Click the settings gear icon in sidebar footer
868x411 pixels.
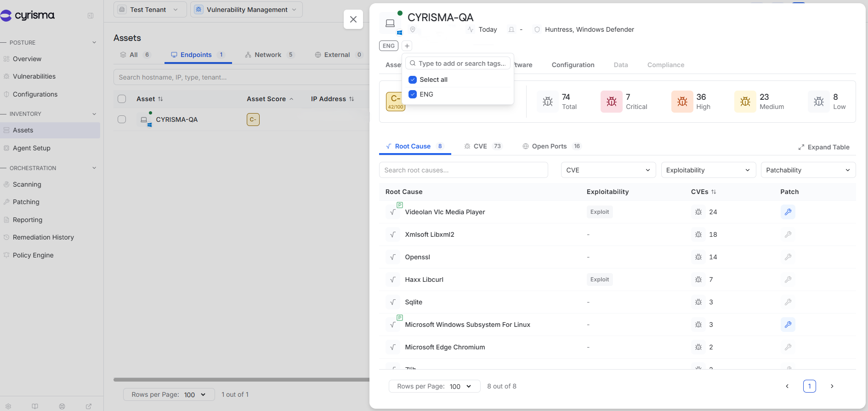(8, 406)
